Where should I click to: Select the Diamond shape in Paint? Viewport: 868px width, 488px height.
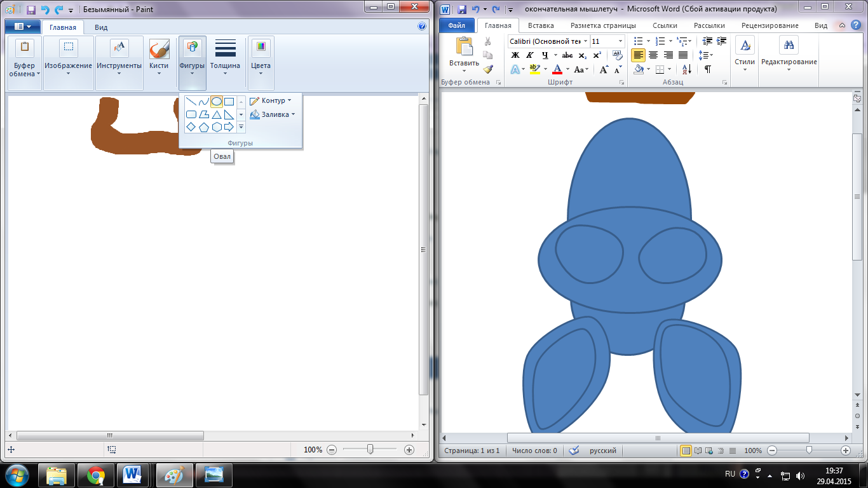coord(191,127)
